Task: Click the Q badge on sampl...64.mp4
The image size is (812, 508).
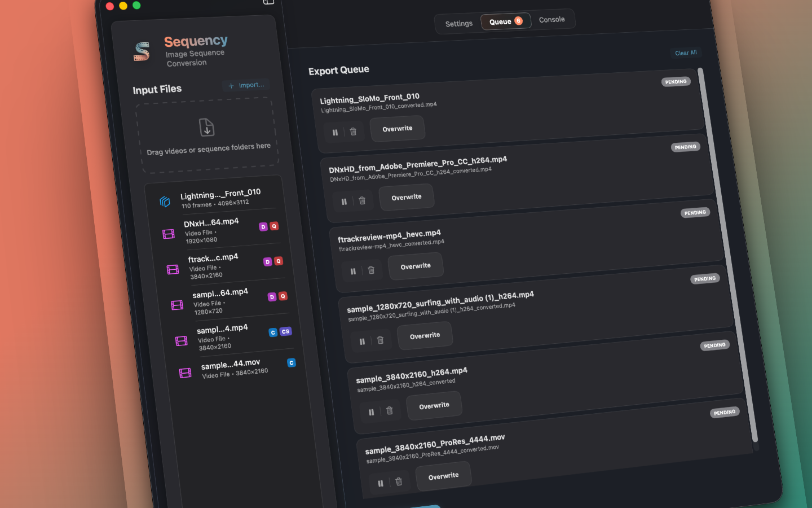Action: 283,296
